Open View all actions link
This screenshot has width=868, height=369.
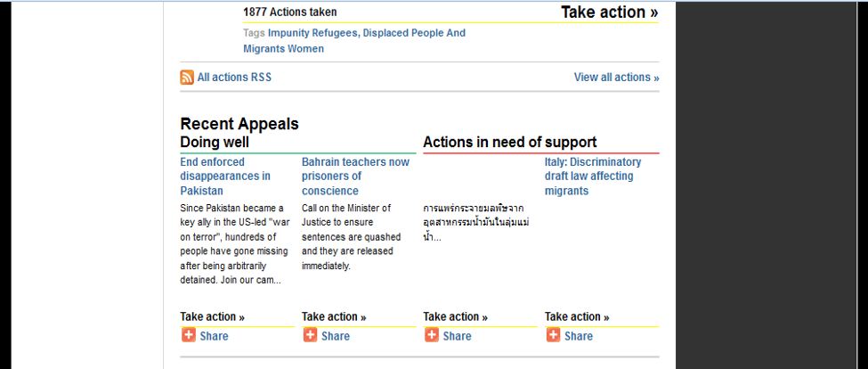point(617,78)
